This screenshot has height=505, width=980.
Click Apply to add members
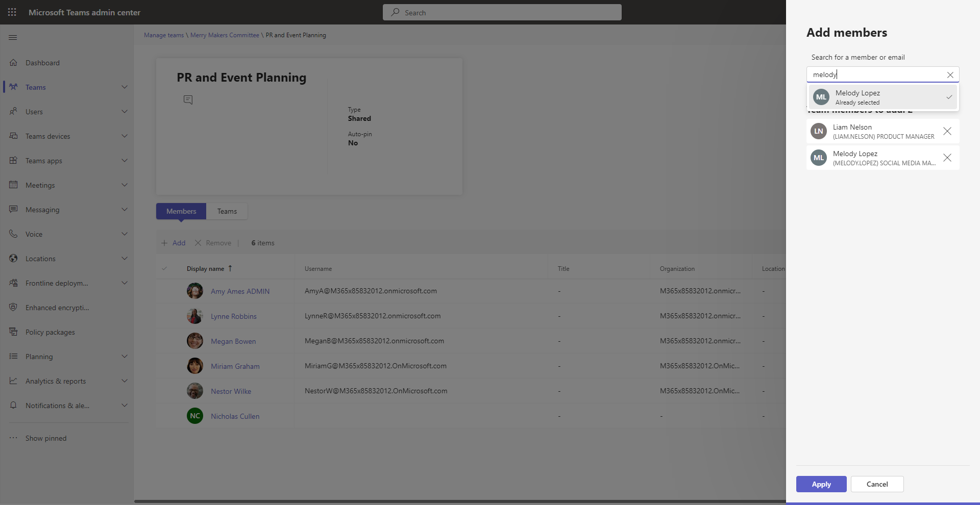tap(821, 484)
